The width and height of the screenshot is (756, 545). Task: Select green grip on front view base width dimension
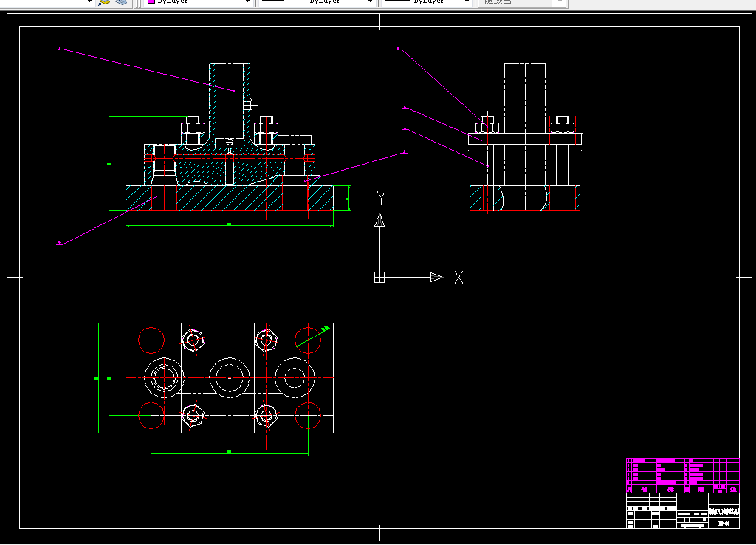(x=229, y=224)
